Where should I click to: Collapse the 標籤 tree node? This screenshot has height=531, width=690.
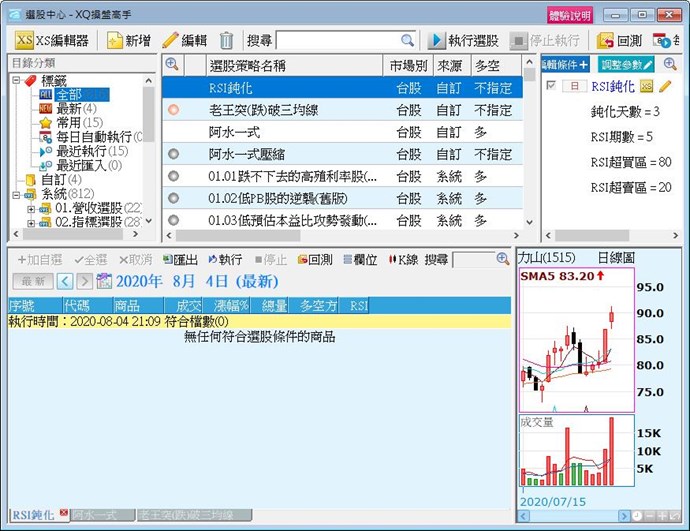tap(17, 80)
